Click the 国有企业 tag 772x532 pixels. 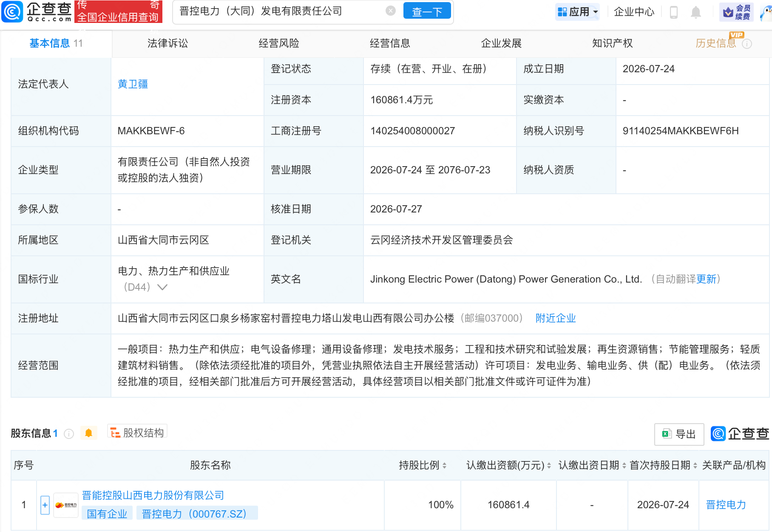pos(107,514)
